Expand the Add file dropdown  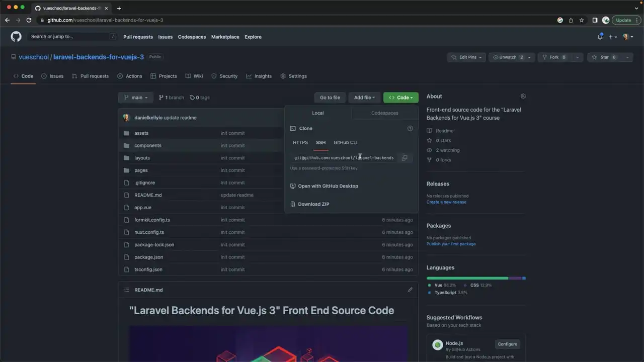coord(364,98)
